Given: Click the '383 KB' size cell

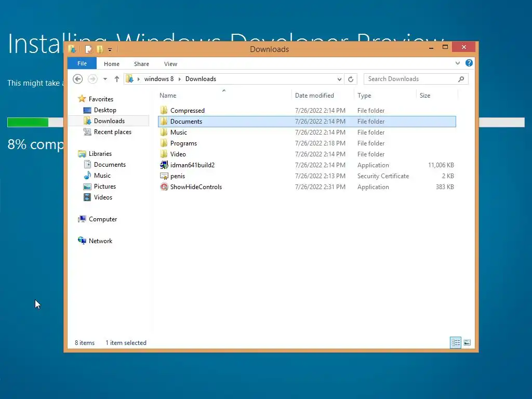Looking at the screenshot, I should pyautogui.click(x=445, y=187).
